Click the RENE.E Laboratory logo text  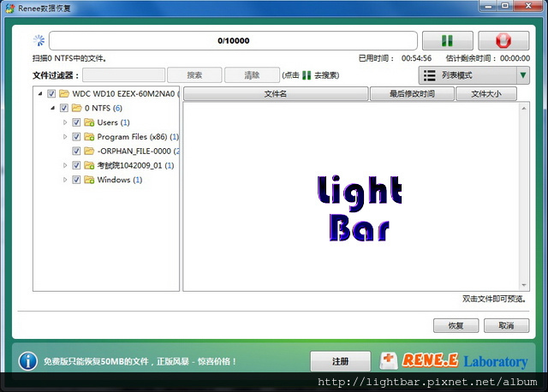[x=465, y=360]
